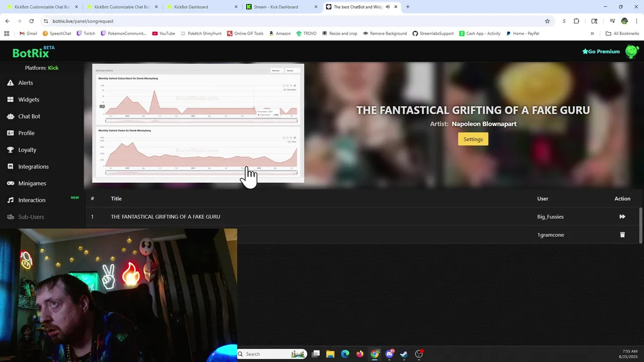Skip the song requested by Big_Fussies
The image size is (644, 362).
click(622, 217)
